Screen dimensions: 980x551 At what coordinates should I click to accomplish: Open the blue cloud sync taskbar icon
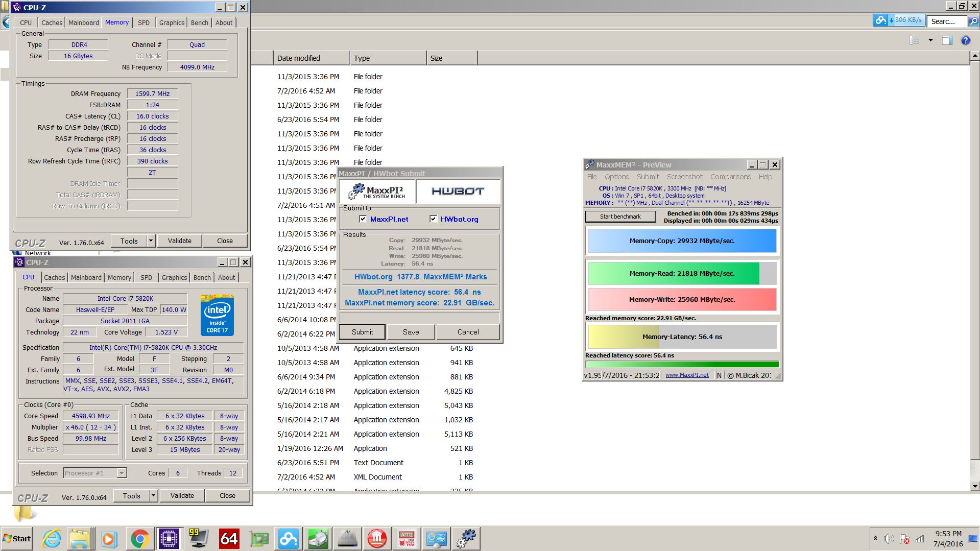coord(289,539)
